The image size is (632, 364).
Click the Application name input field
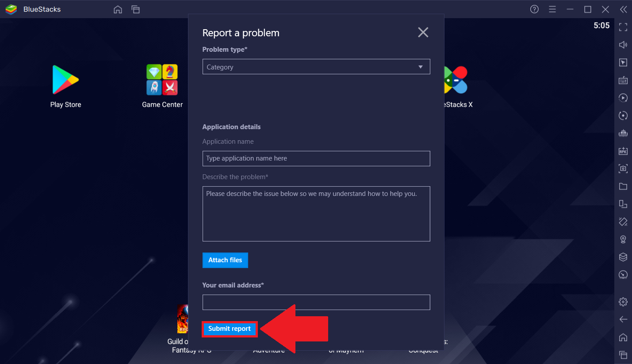pos(316,158)
